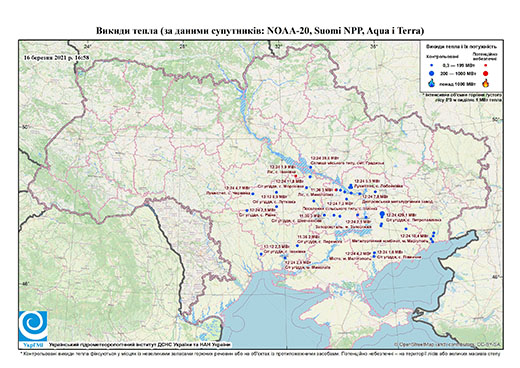Click the 200 — 1000 МВт legend text

(x=458, y=73)
